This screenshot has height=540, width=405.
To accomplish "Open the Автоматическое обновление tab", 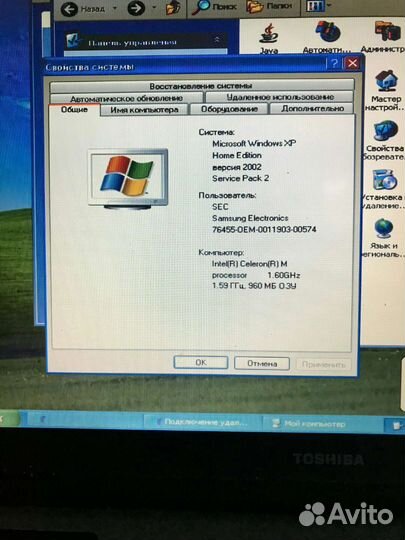I will 126,98.
